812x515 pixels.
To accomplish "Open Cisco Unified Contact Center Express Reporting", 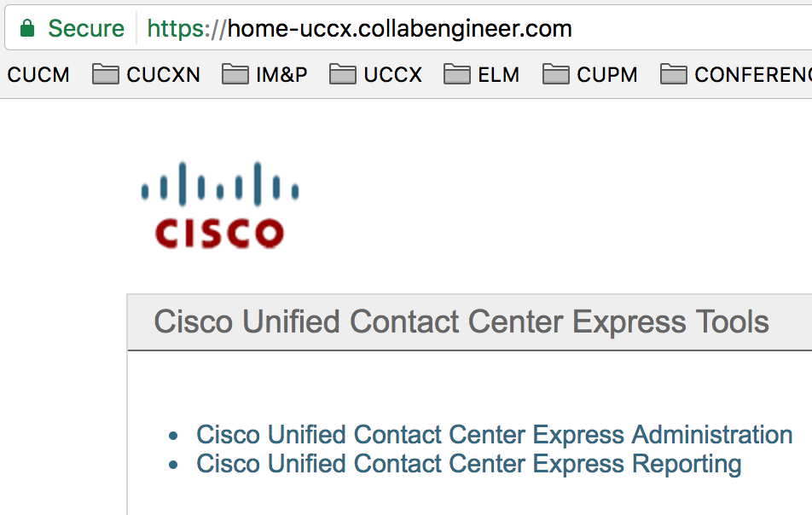I will tap(468, 465).
